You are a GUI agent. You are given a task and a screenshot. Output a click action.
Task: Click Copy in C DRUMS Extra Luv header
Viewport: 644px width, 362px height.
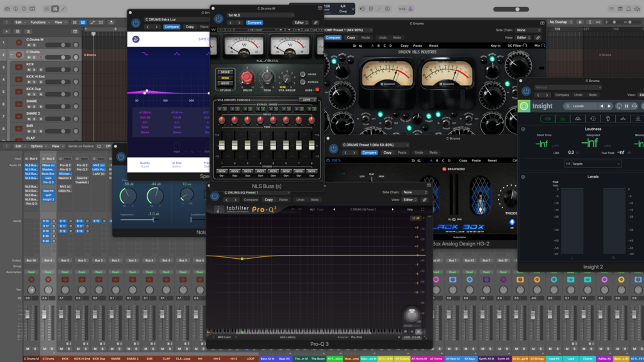click(190, 27)
